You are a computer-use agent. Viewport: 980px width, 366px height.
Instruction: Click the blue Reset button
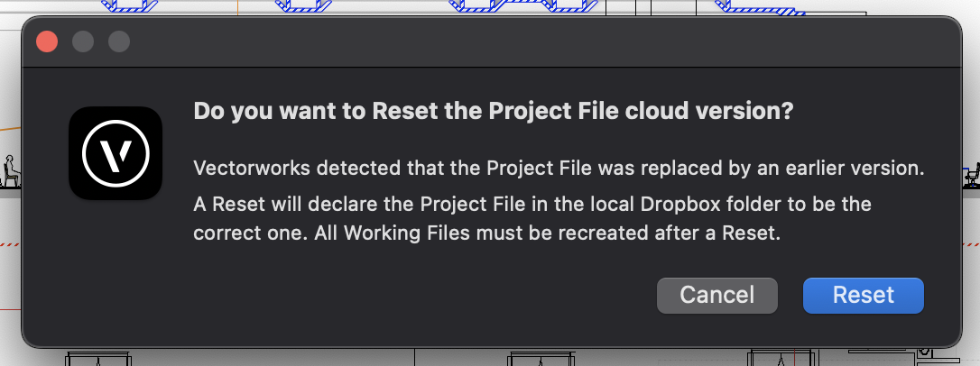863,295
